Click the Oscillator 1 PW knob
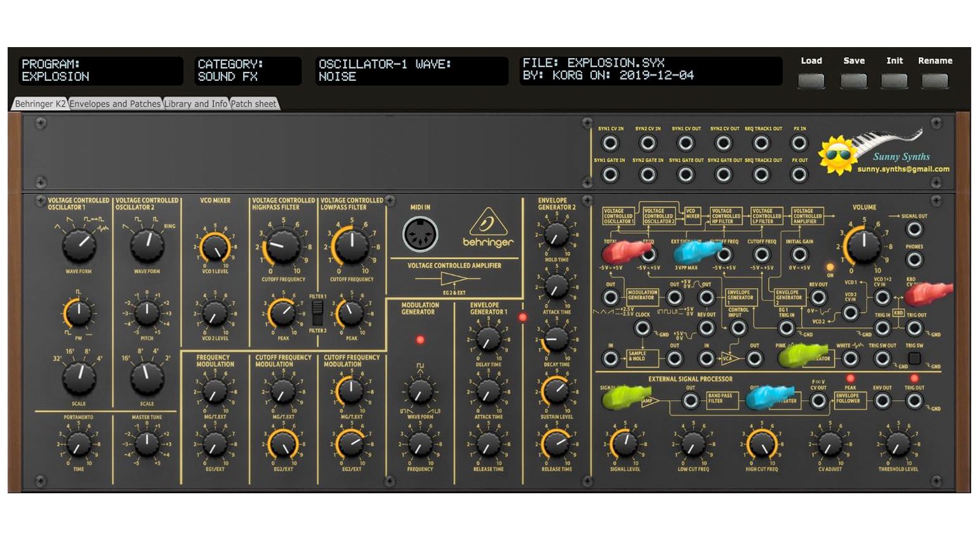This screenshot has height=541, width=980. coord(78,313)
